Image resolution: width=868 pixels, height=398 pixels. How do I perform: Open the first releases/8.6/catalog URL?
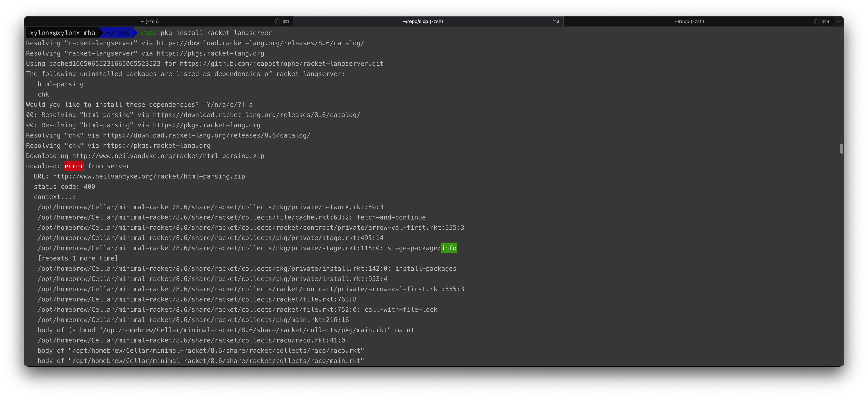click(x=260, y=43)
